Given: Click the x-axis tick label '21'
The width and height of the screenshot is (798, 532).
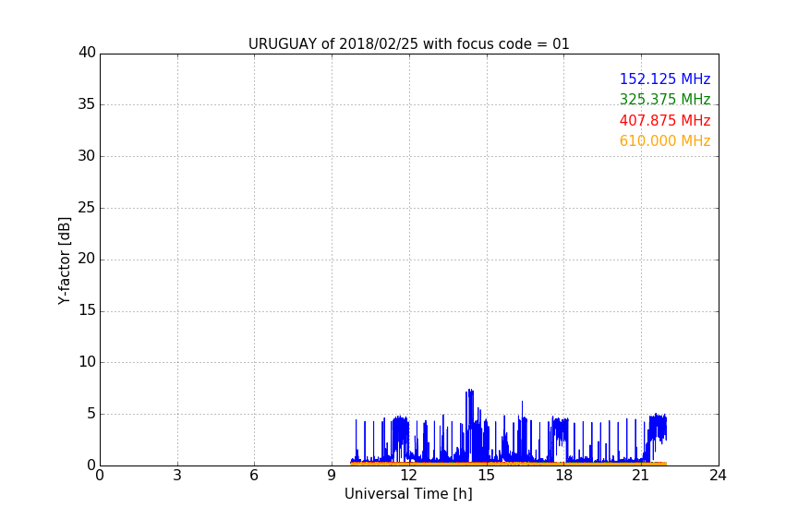Looking at the screenshot, I should click(x=641, y=476).
